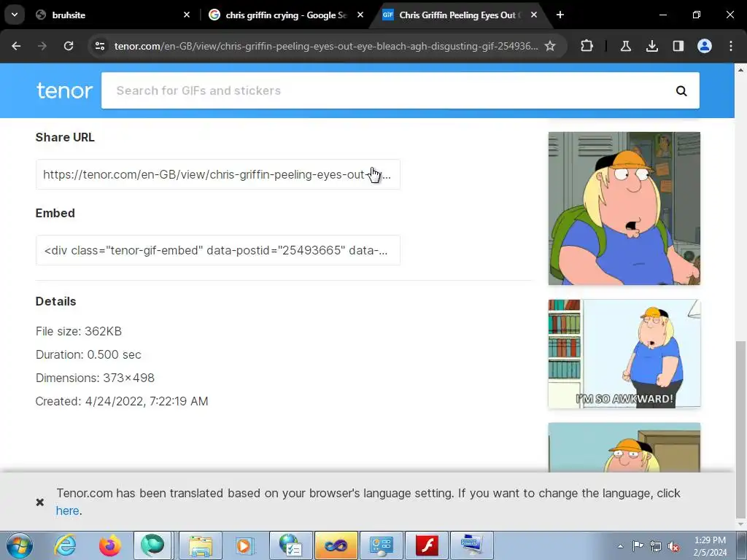Open the clock showing 1:29 PM
Viewport: 747px width, 560px height.
710,546
